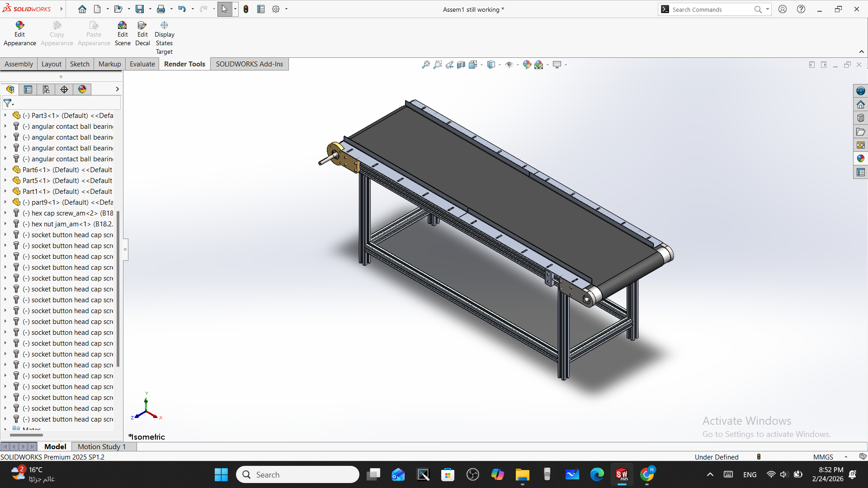Click the Rebuild traffic light icon
The height and width of the screenshot is (488, 868).
click(246, 9)
